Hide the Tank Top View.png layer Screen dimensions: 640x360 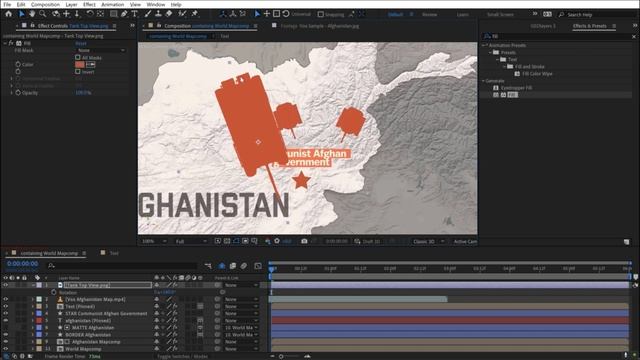click(x=6, y=285)
